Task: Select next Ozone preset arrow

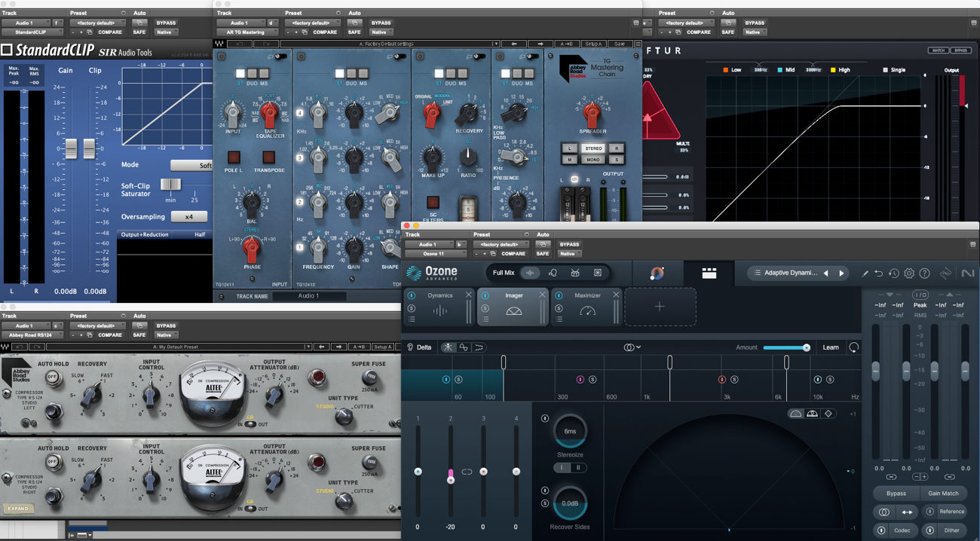Action: tap(842, 274)
